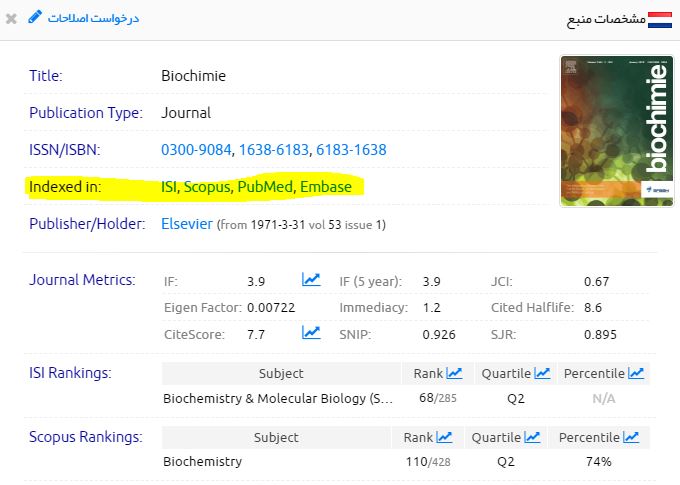
Task: Open Scopus Rankings Rank chart icon
Action: pyautogui.click(x=443, y=437)
